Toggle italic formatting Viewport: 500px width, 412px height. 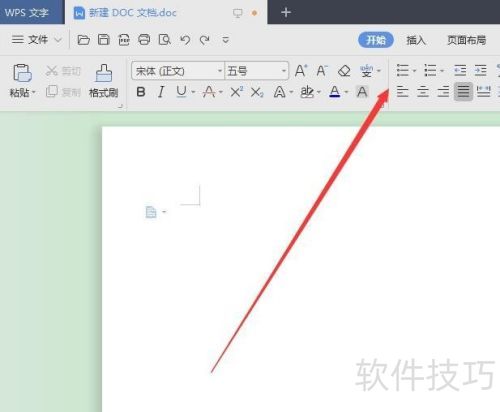(x=161, y=92)
